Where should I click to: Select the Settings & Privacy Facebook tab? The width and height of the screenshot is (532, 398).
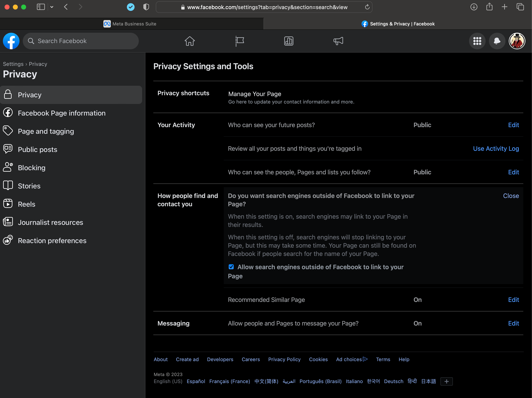(398, 24)
